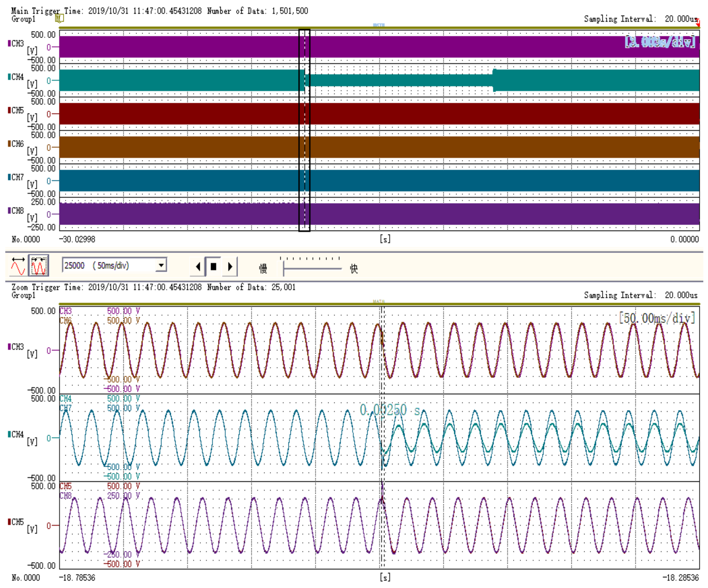Click the MATH marker above main waveform
Image resolution: width=708 pixels, height=588 pixels.
(379, 25)
